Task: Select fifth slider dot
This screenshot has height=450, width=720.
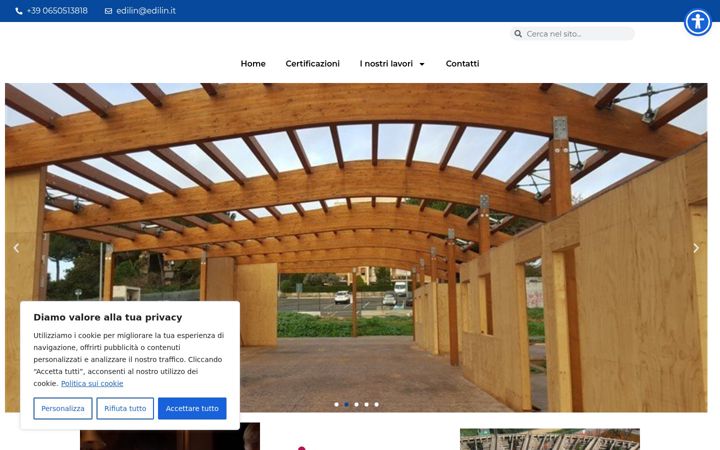Action: [x=377, y=405]
